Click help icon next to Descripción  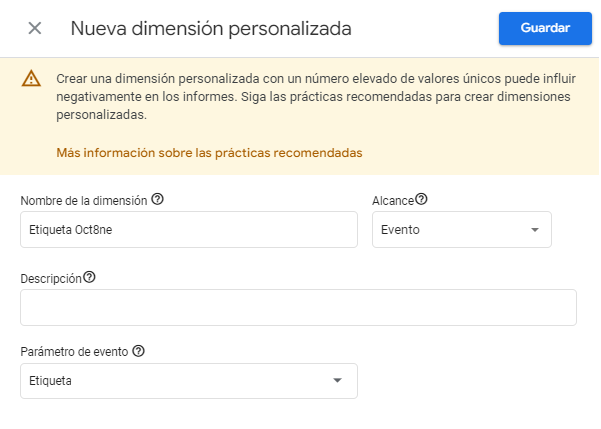pyautogui.click(x=90, y=277)
